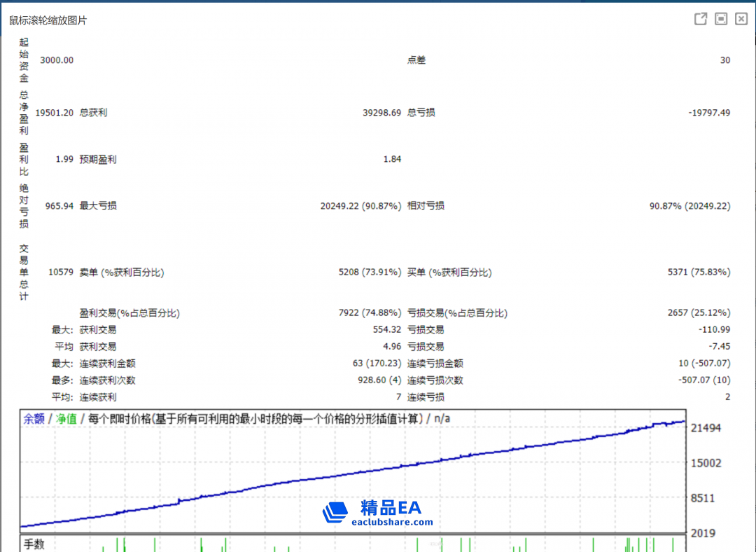
Task: Select the 盈利比 sidebar label
Action: pos(24,160)
